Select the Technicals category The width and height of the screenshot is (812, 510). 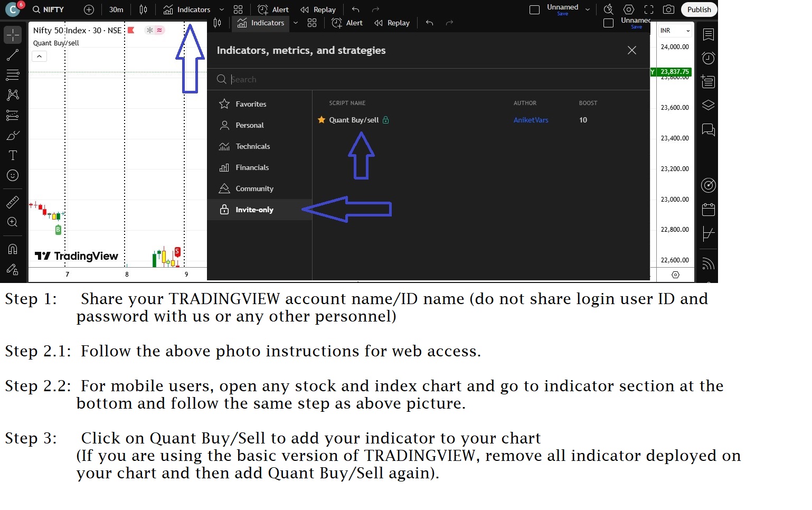[259, 146]
